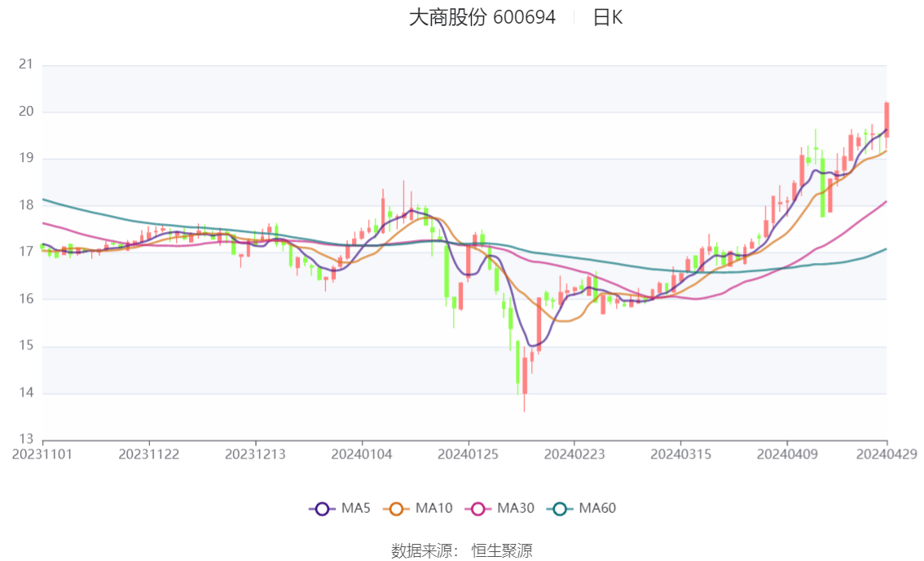This screenshot has height=561, width=924.
Task: Click the y-axis value 17
Action: 26,252
